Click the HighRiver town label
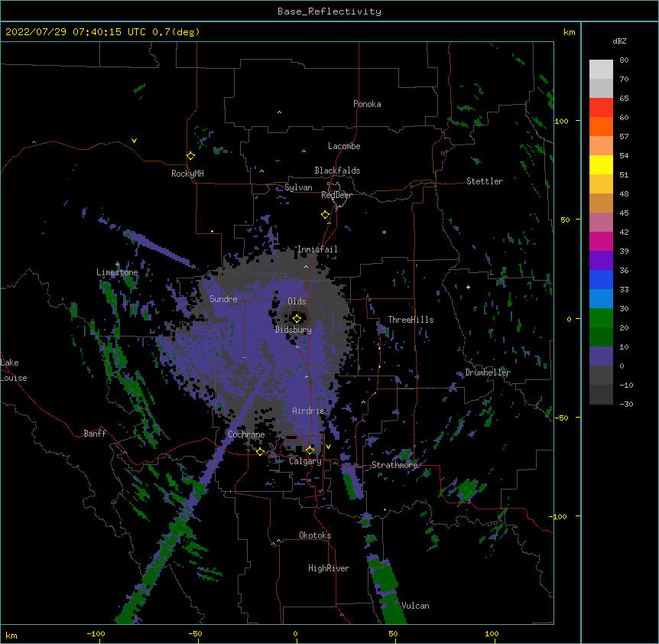This screenshot has width=659, height=644. [329, 568]
